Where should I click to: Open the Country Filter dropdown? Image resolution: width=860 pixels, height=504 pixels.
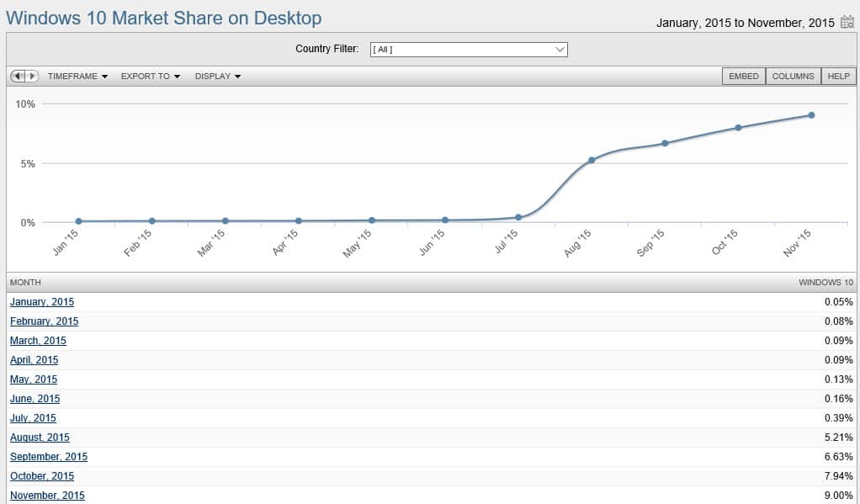click(469, 50)
